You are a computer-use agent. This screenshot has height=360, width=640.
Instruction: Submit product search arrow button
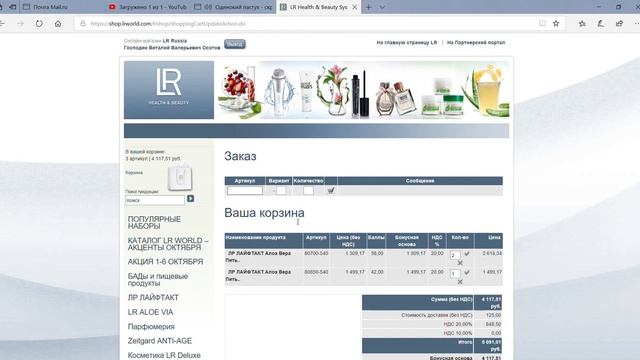[x=191, y=199]
